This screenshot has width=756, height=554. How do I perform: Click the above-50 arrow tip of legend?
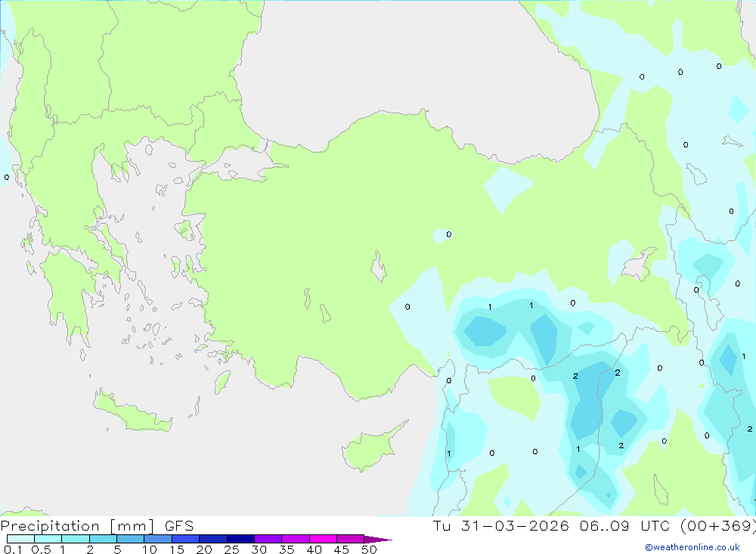tap(378, 540)
